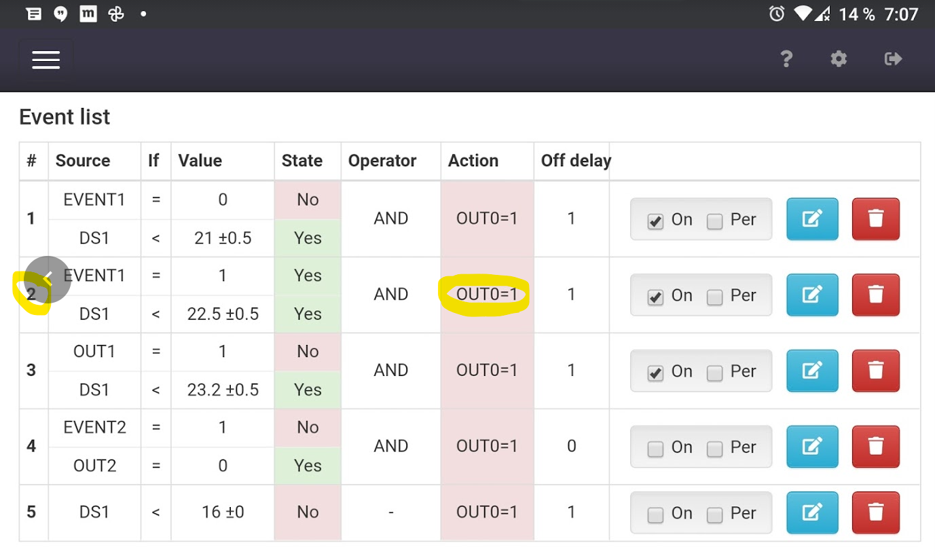Screen dimensions: 935x560
Task: Delete event 5 using red trash button
Action: (876, 512)
